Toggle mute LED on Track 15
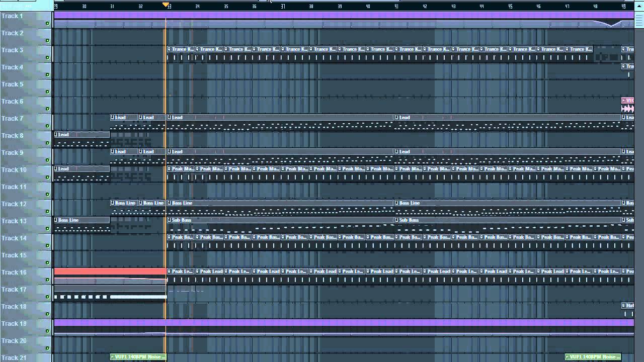Image resolution: width=644 pixels, height=362 pixels. coord(48,263)
